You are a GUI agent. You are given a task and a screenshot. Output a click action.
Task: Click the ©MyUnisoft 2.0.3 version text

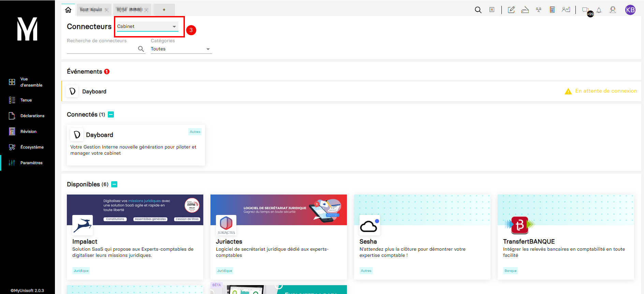(27, 291)
